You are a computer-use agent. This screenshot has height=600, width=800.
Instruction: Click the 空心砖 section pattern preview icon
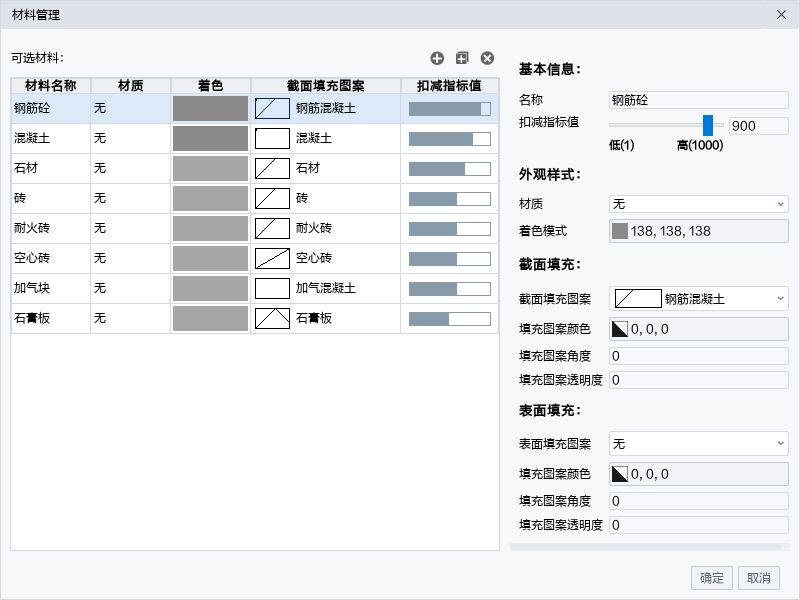tap(272, 259)
